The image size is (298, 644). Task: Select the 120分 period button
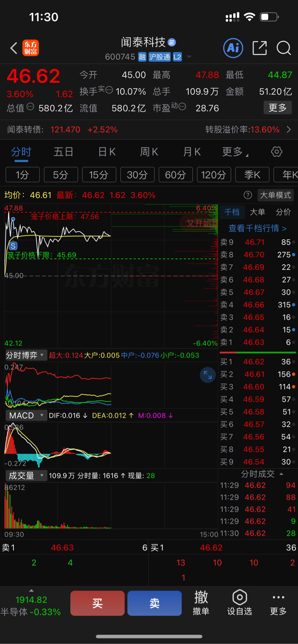(x=214, y=175)
